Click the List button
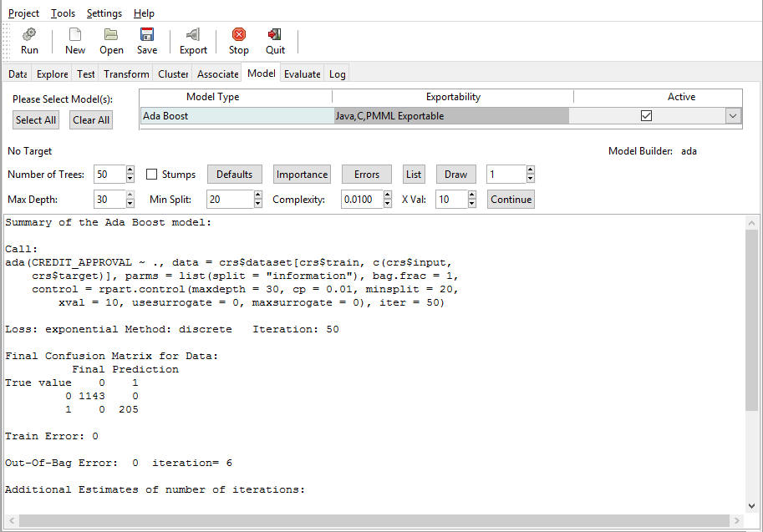This screenshot has width=763, height=532. click(414, 174)
